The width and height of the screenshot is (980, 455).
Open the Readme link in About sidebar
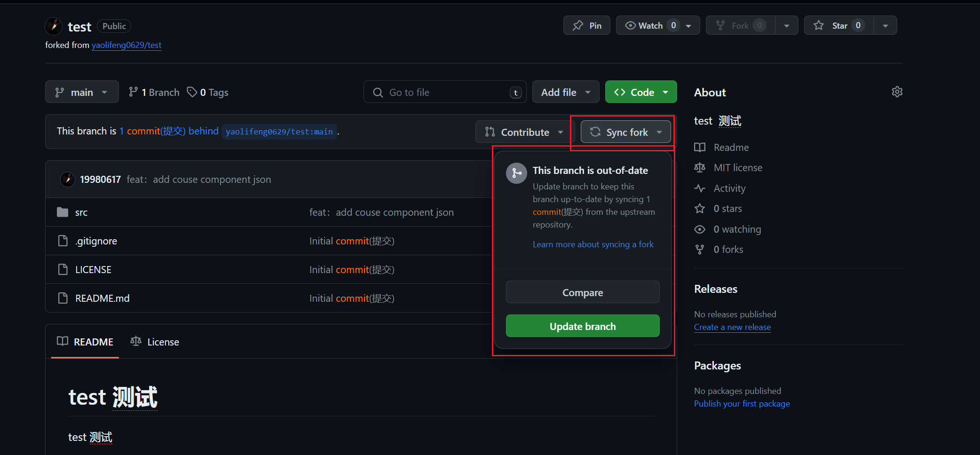tap(731, 148)
